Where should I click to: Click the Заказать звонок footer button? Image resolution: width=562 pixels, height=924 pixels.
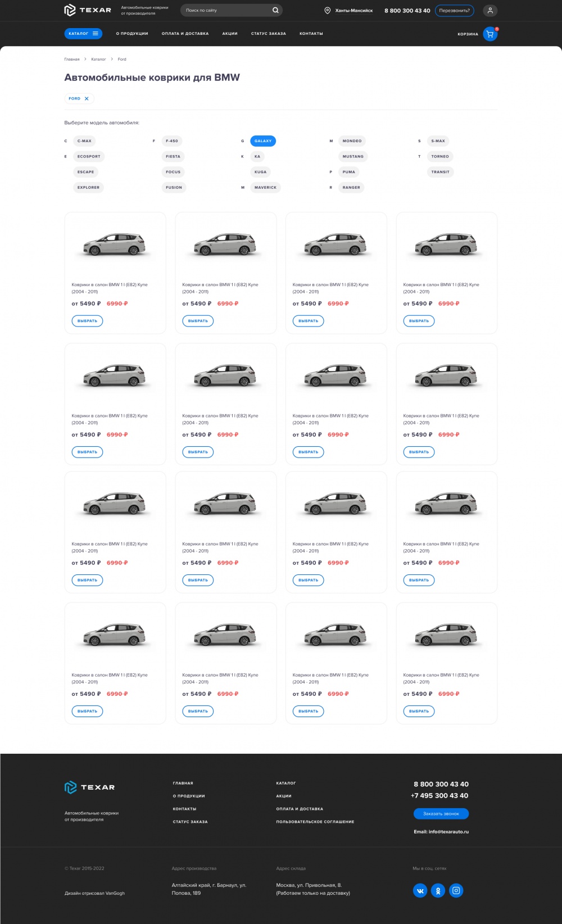point(441,813)
